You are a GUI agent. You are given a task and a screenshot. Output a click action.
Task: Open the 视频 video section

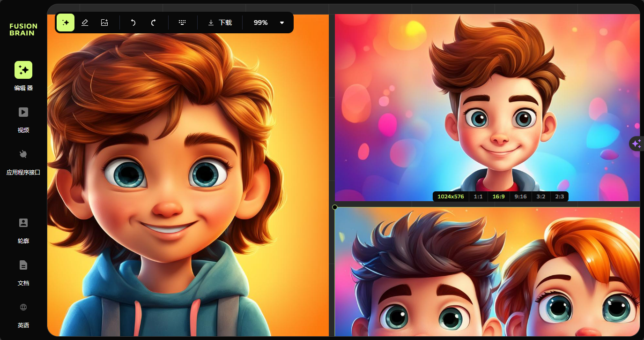[x=23, y=120]
